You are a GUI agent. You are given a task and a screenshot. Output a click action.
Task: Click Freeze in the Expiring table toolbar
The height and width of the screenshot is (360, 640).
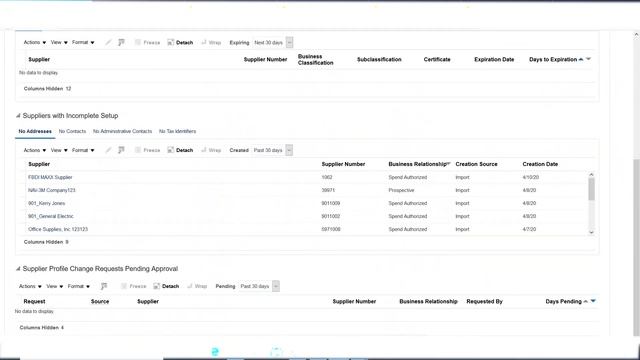147,42
